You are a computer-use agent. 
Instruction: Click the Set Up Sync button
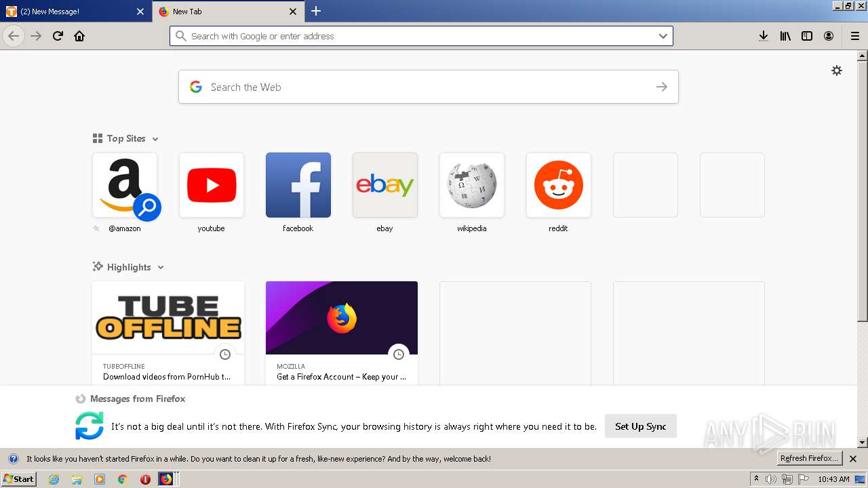coord(641,426)
